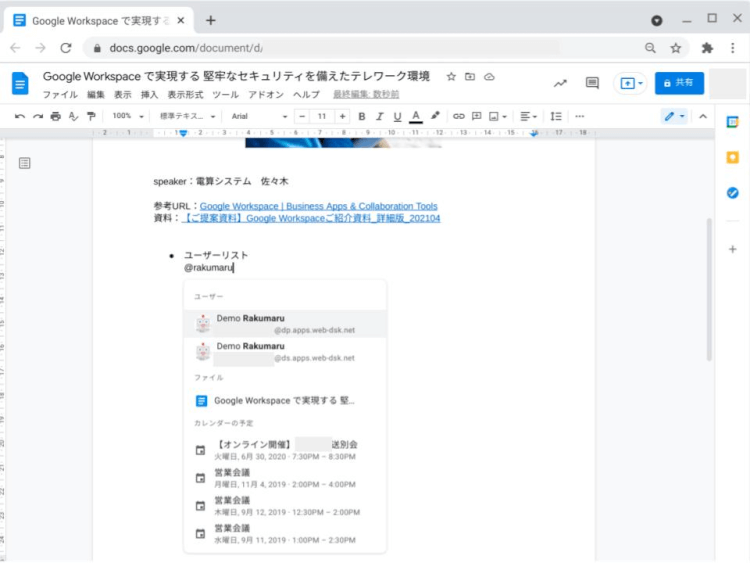Open the アドオン menu
The height and width of the screenshot is (563, 750).
click(266, 95)
